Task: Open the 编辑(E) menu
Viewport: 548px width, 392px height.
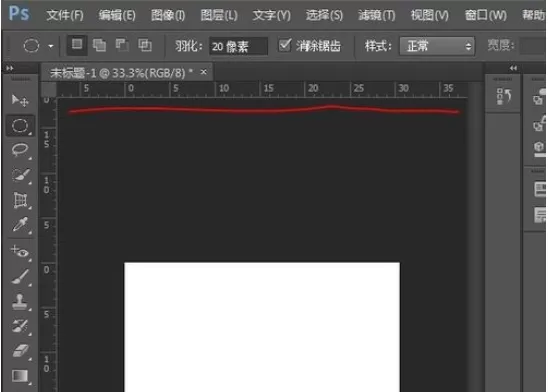Action: point(117,15)
